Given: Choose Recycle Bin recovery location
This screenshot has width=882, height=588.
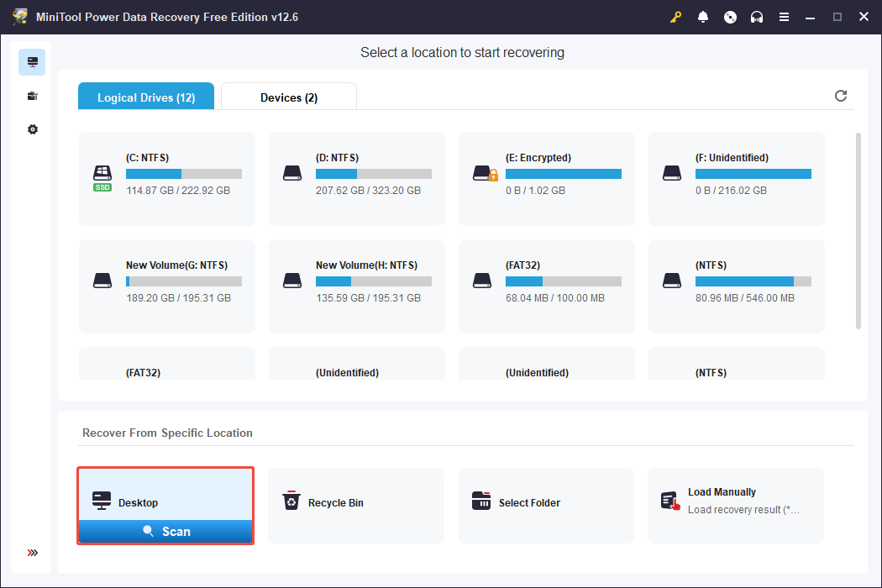Looking at the screenshot, I should click(x=355, y=503).
